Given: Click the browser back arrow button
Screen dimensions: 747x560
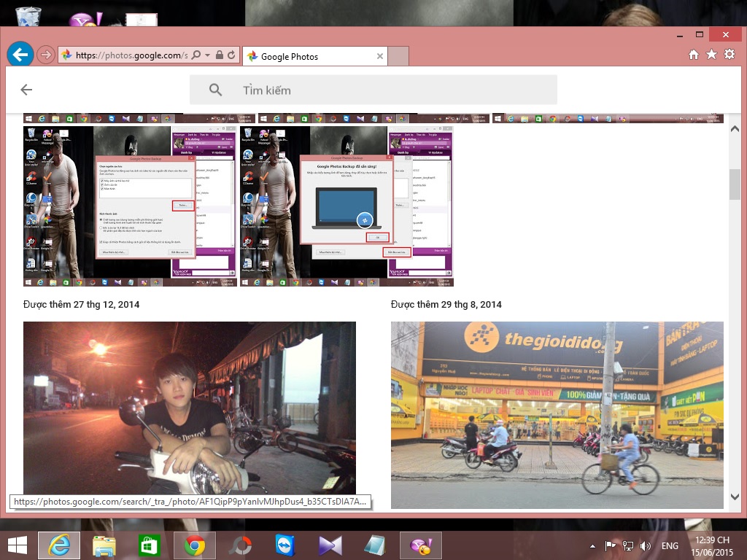Looking at the screenshot, I should tap(20, 55).
